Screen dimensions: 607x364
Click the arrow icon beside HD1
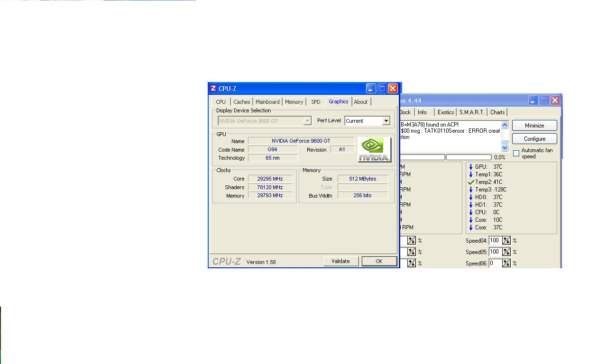click(471, 205)
